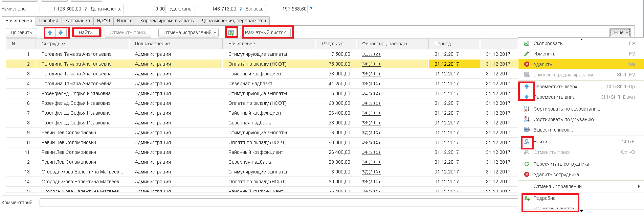The height and width of the screenshot is (212, 644).
Task: Toggle the Еще dropdown button
Action: 620,33
